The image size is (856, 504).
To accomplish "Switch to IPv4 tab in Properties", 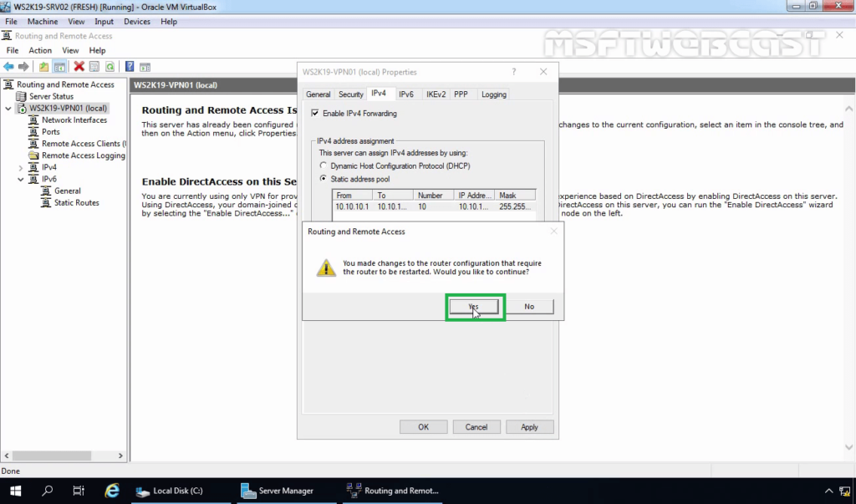I will pyautogui.click(x=379, y=94).
